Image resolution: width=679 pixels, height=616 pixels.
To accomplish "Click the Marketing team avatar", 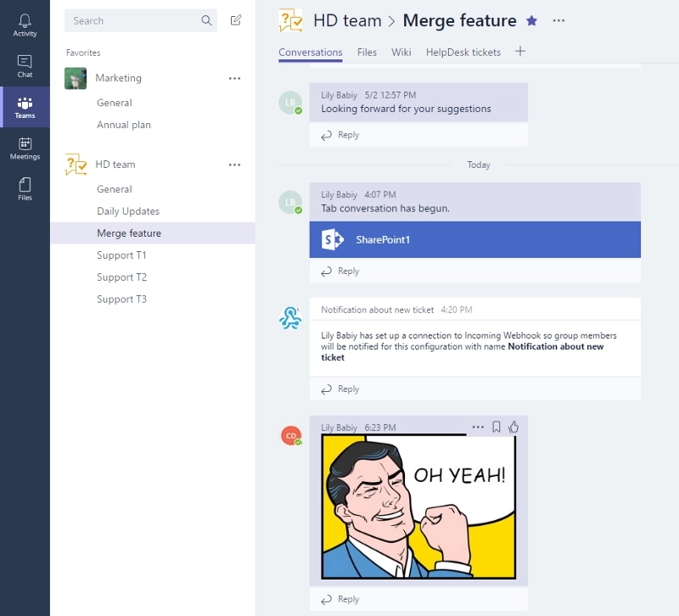I will [x=76, y=78].
